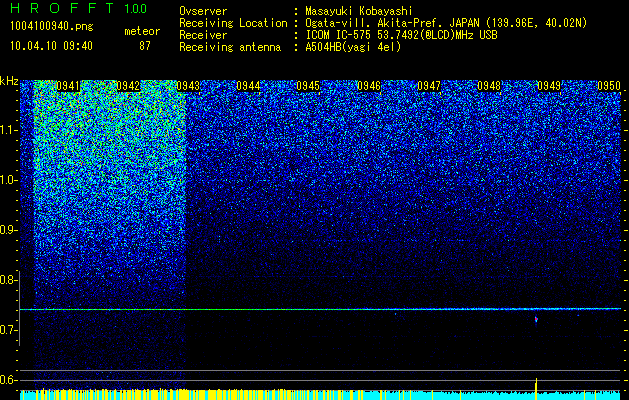Click the meteor label
Image resolution: width=629 pixels, height=400 pixels.
(x=142, y=31)
